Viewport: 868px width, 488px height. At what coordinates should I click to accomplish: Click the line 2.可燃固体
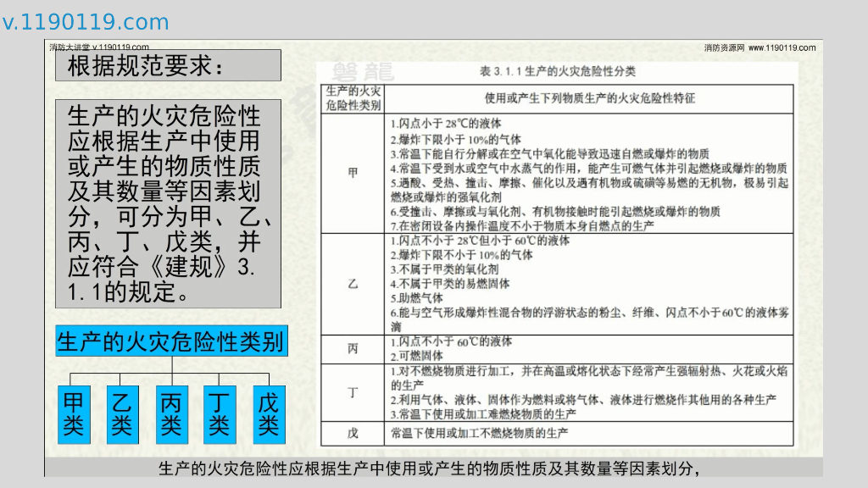pos(417,357)
